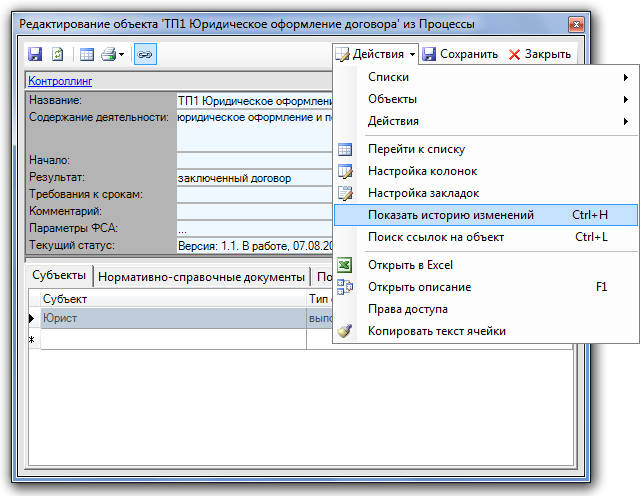The width and height of the screenshot is (641, 496).
Task: Click the table view toolbar icon
Action: pyautogui.click(x=86, y=54)
